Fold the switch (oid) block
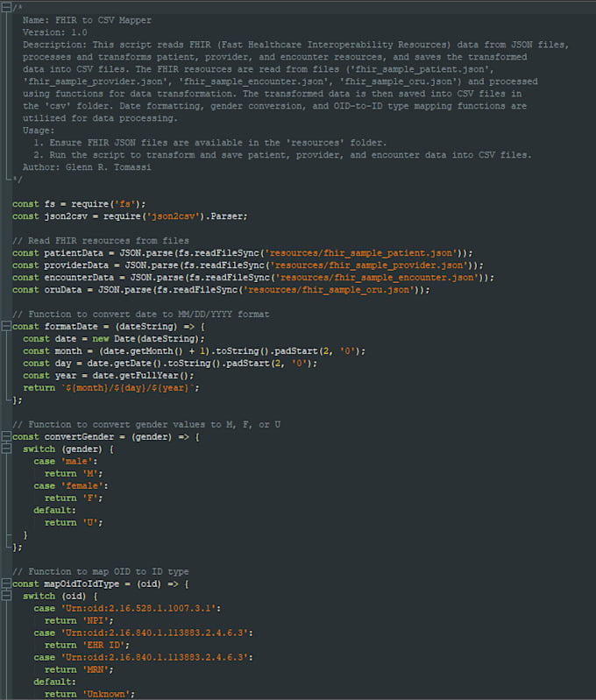 6,596
